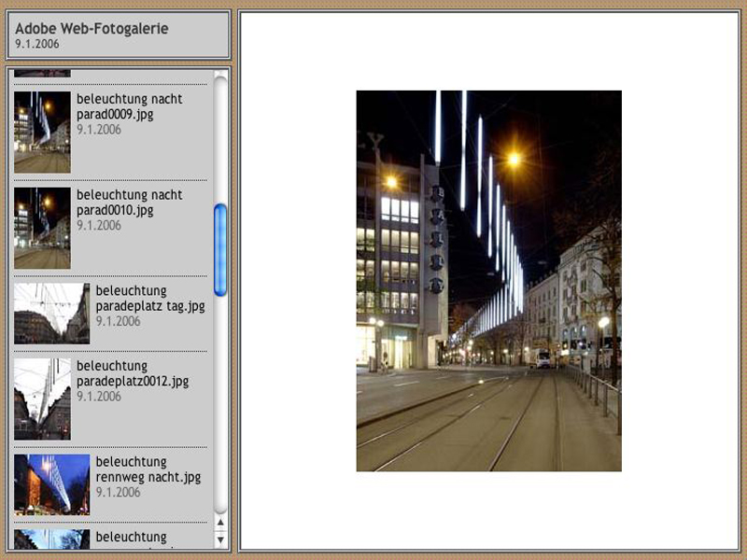Click the gallery date 9.1.2006 in header

click(37, 44)
